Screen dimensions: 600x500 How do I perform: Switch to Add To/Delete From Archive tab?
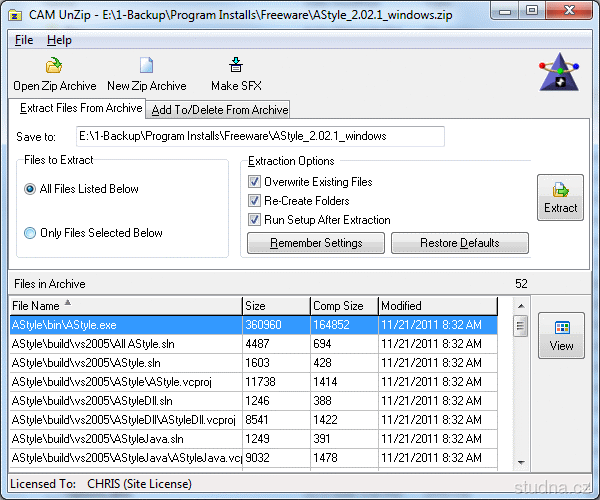(x=219, y=110)
